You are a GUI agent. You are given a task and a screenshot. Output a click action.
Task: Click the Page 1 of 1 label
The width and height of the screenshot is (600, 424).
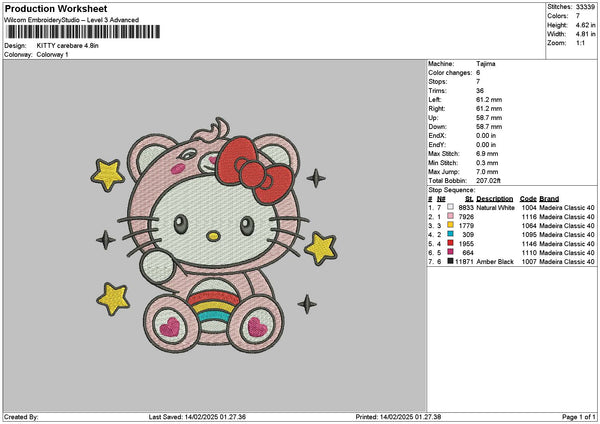coord(579,417)
